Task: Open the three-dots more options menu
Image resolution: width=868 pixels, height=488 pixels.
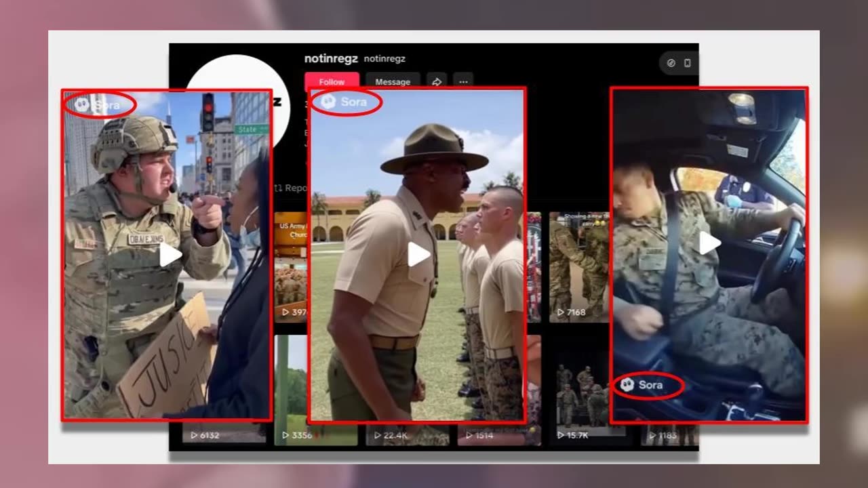Action: coord(463,81)
